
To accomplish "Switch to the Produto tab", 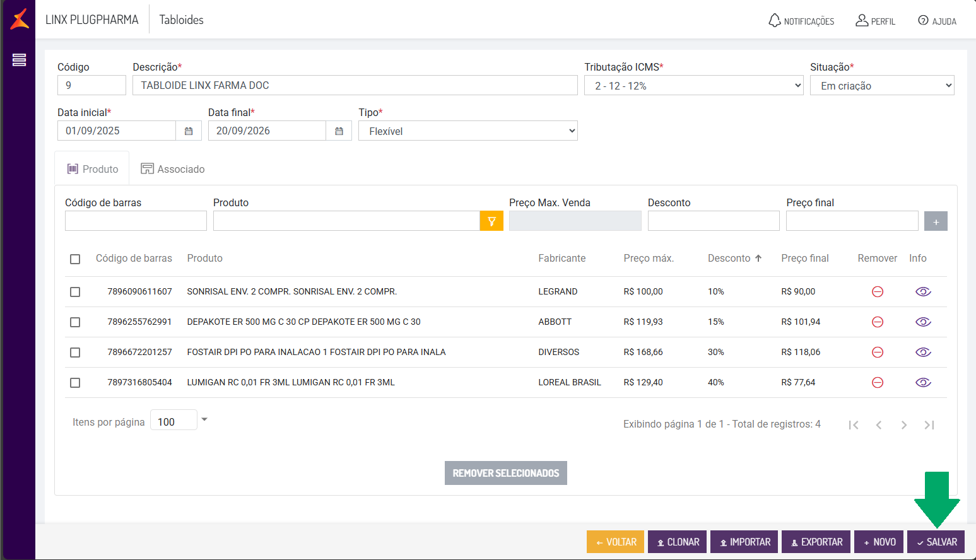I will (92, 169).
